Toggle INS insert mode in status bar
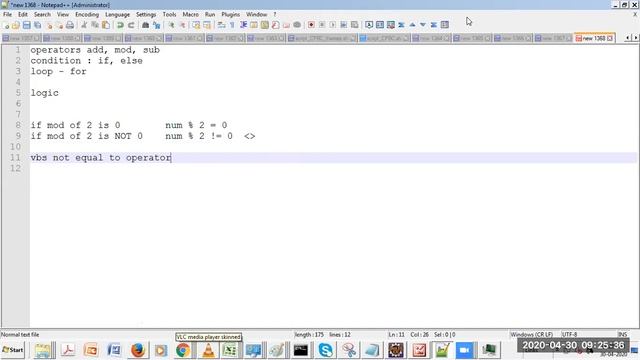This screenshot has height=360, width=640. coord(622,335)
